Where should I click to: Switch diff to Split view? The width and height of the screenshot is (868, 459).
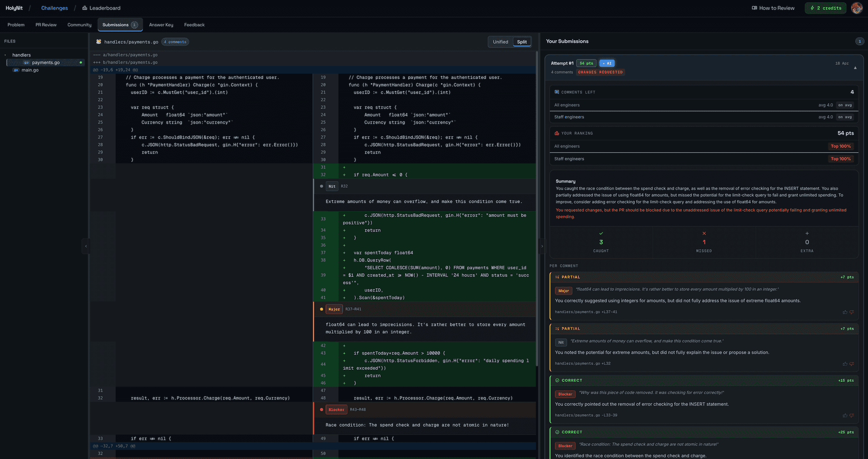click(x=522, y=42)
